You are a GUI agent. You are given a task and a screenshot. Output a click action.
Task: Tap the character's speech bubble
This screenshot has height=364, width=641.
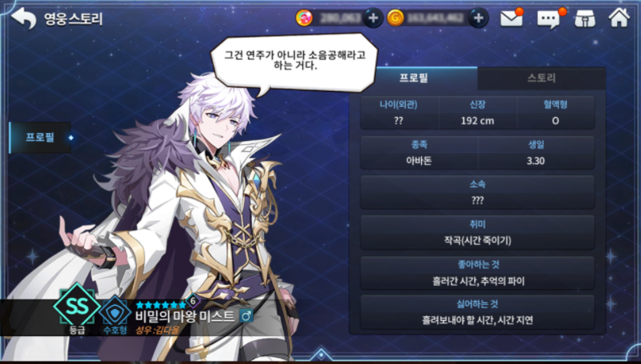294,61
